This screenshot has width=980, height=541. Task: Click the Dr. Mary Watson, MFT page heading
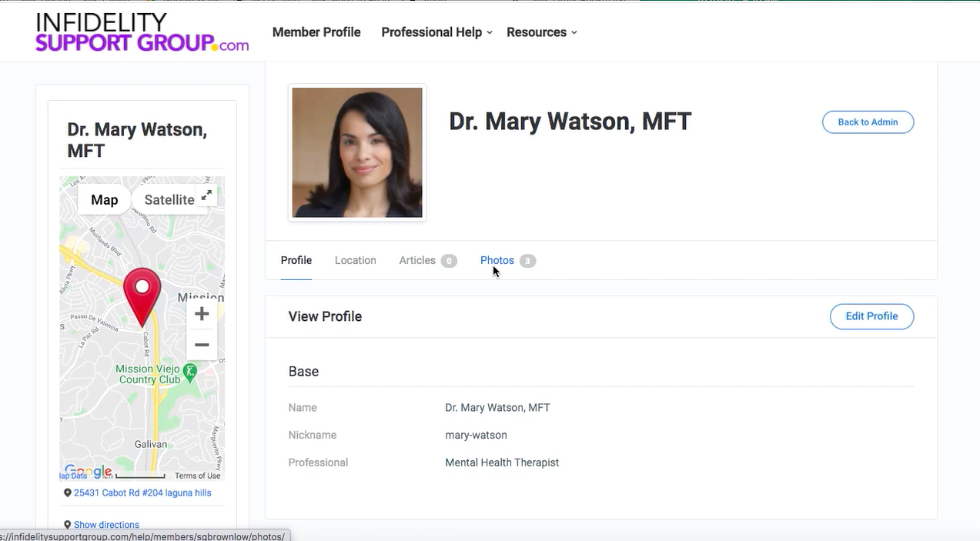[570, 122]
